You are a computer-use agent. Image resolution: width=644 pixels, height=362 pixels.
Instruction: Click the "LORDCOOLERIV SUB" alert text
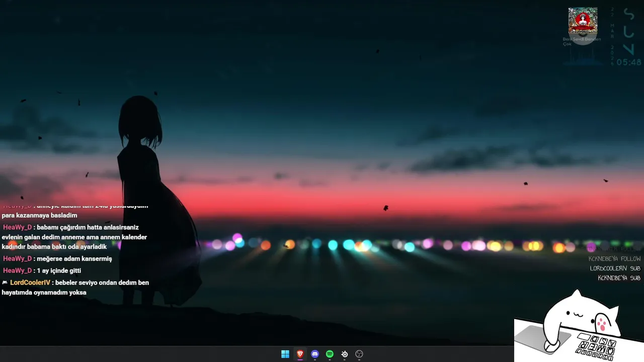615,268
